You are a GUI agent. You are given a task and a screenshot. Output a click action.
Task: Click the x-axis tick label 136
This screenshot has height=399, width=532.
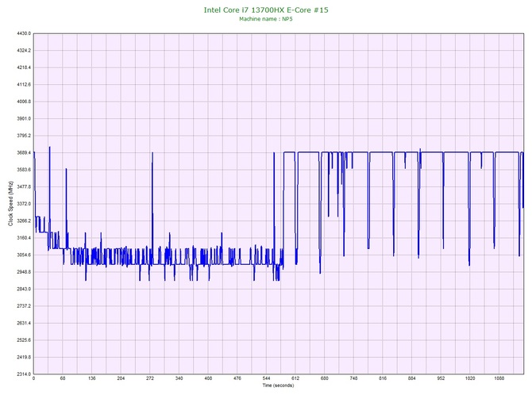(92, 378)
